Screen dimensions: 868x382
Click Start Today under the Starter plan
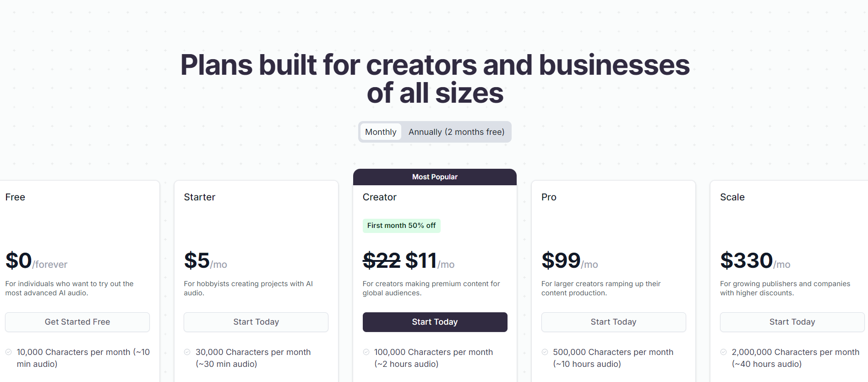click(256, 322)
